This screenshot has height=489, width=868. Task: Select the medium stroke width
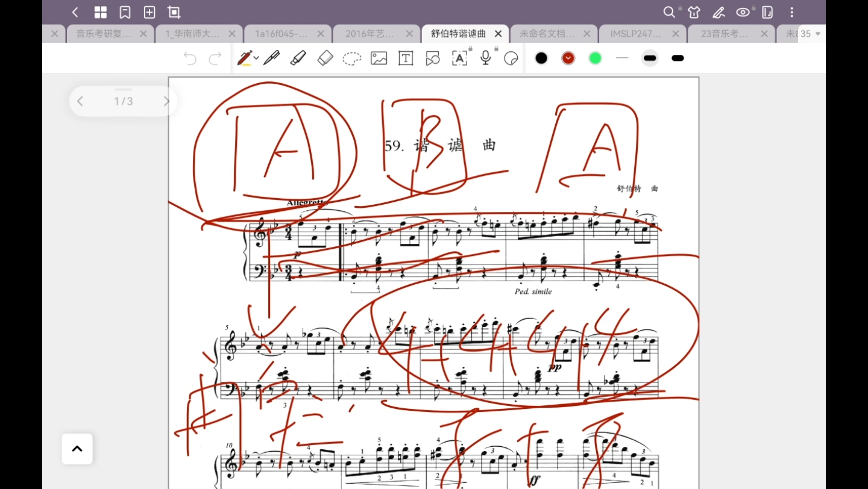pos(650,58)
